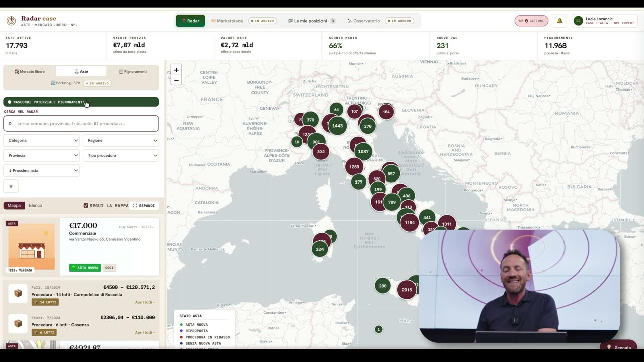Click the 0 Gettoni button
The height and width of the screenshot is (362, 644).
[531, 21]
